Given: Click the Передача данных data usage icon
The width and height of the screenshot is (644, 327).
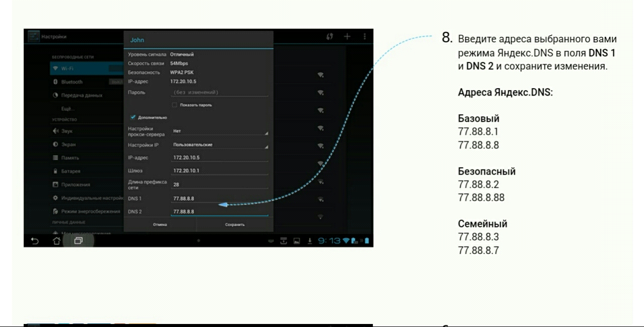Looking at the screenshot, I should (56, 95).
